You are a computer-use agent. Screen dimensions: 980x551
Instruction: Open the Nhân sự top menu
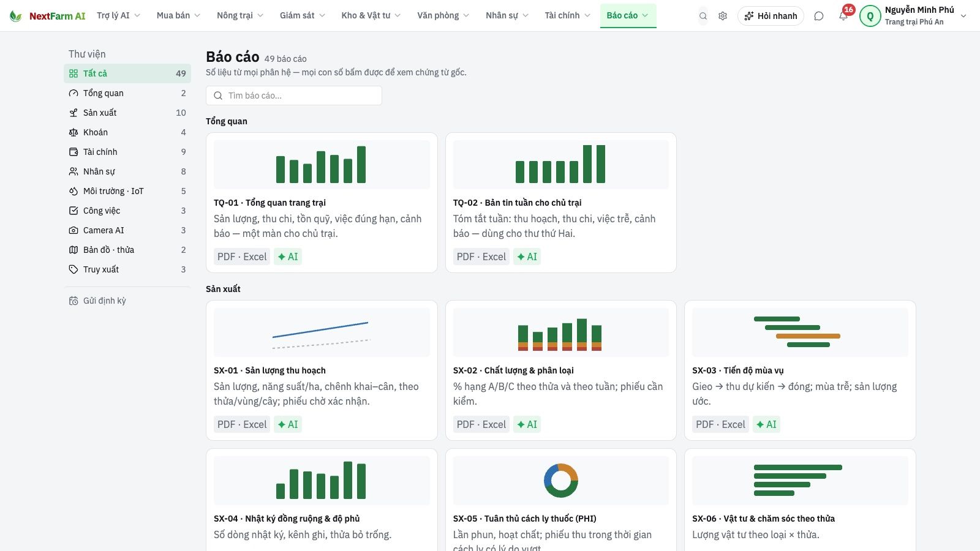click(507, 15)
